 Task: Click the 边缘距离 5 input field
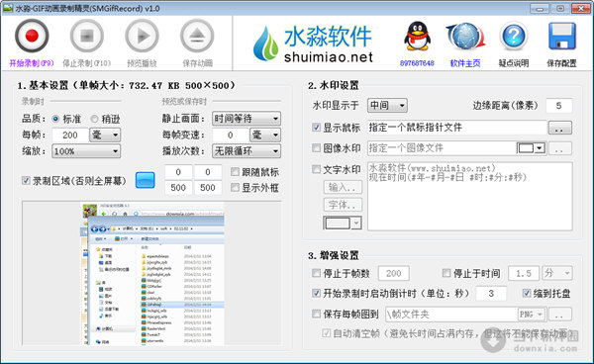point(558,105)
